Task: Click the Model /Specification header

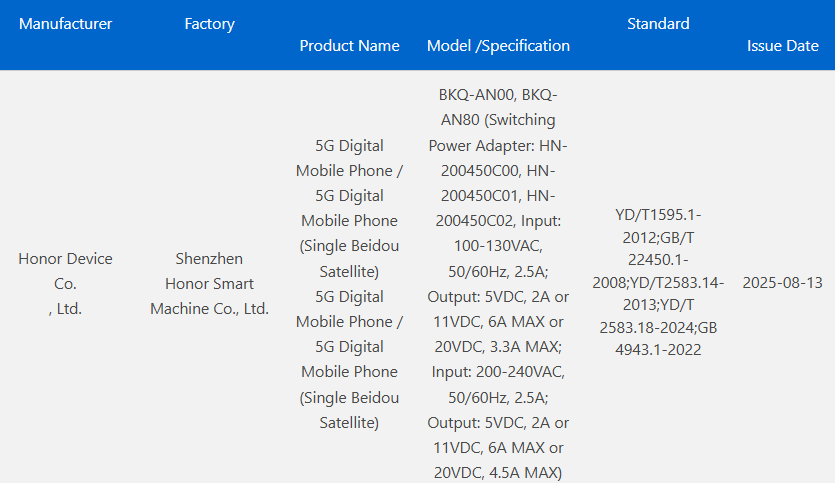Action: 498,46
